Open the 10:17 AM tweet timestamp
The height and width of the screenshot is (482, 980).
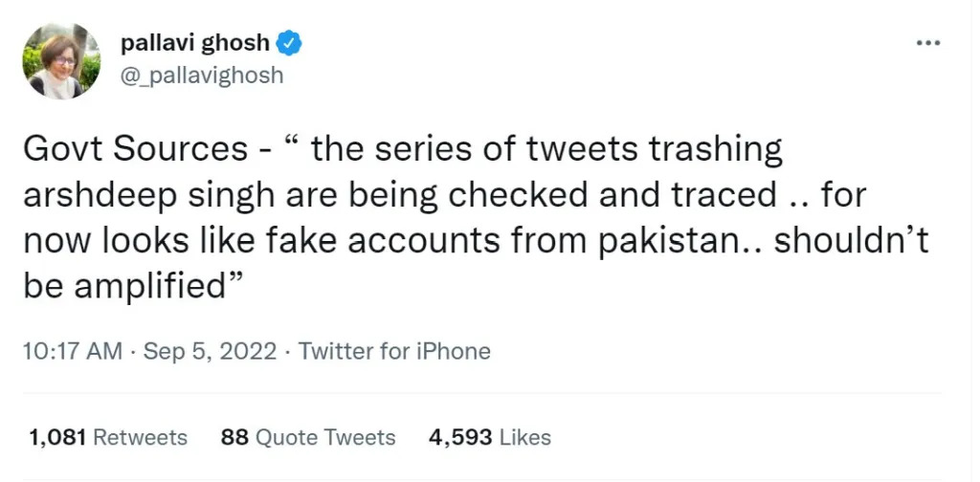click(72, 351)
